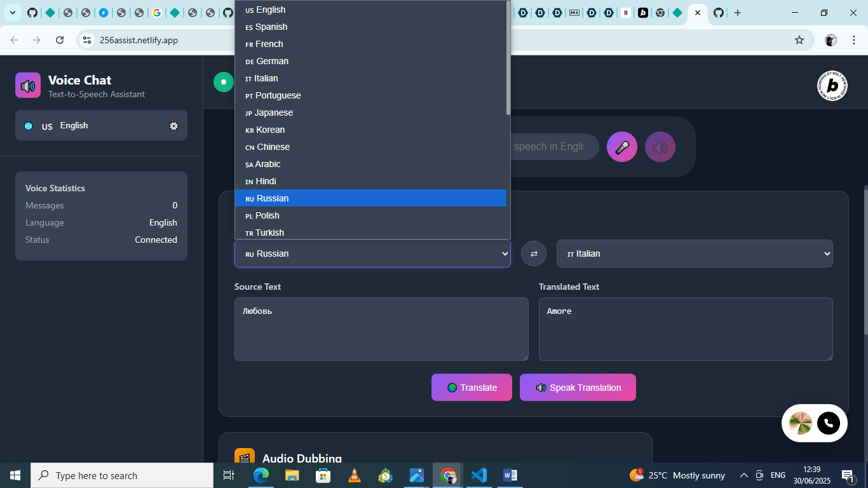Click the green connection status dot
868x488 pixels.
tap(223, 81)
